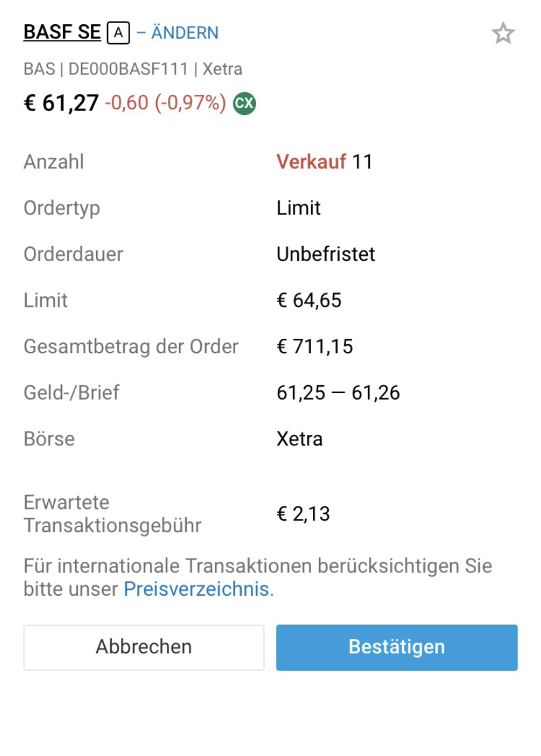Click the Verkauf 11 quantity value
Viewport: 541px width, 756px height.
[324, 162]
